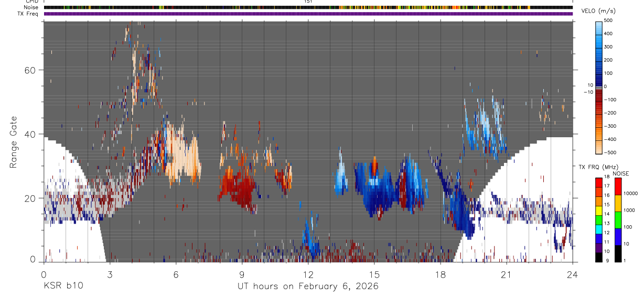Viewport: 644px width, 297px height.
Task: Click the 40 tick on Range Gate axis
Action: pyautogui.click(x=30, y=134)
